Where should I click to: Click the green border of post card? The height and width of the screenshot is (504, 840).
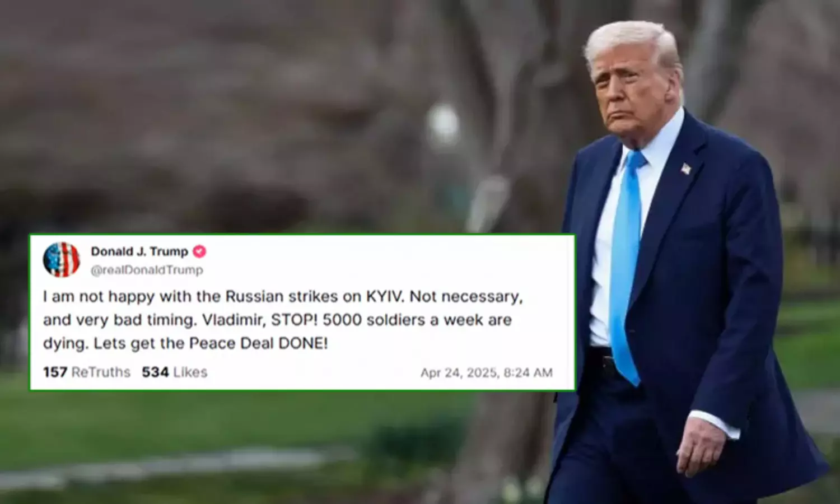coord(302,235)
